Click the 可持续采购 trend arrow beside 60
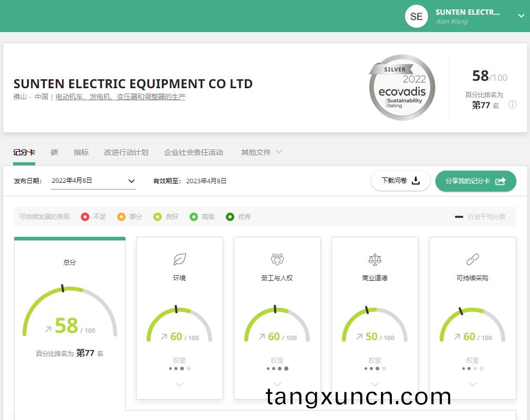The width and height of the screenshot is (530, 420). [457, 337]
